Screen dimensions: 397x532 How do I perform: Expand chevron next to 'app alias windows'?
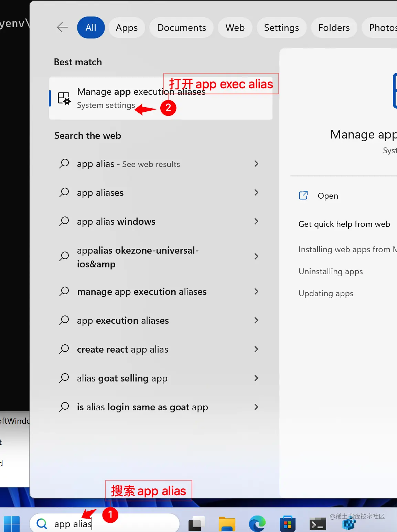(256, 221)
